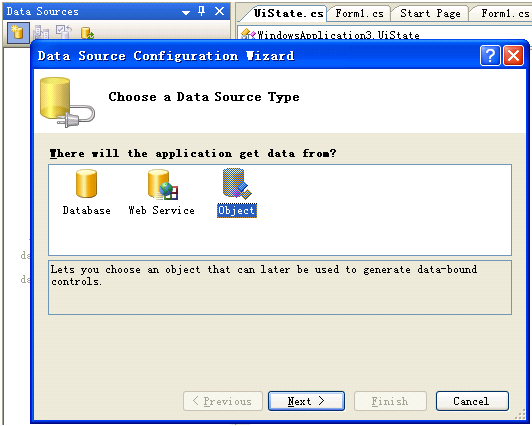Click the Object label text
This screenshot has height=426, width=532.
pos(237,210)
